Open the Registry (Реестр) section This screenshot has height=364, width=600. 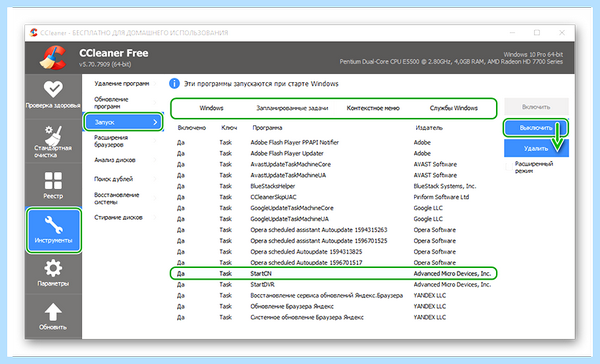tap(53, 185)
